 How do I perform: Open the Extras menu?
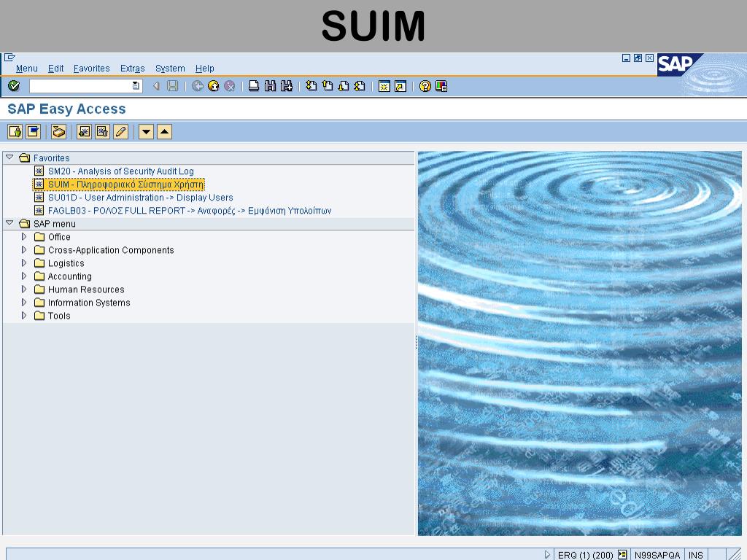click(x=133, y=69)
